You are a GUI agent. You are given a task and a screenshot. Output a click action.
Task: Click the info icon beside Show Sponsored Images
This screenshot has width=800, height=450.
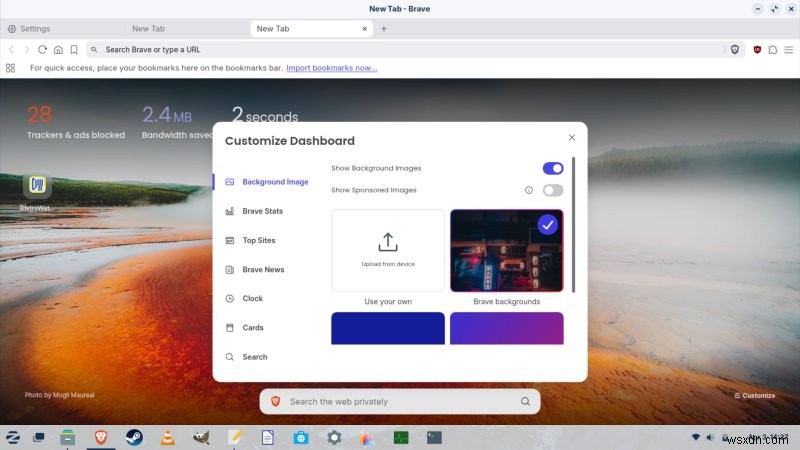tap(529, 190)
